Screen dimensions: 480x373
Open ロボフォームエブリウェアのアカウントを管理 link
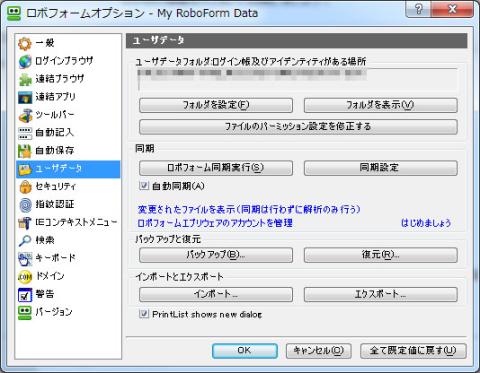(x=215, y=223)
